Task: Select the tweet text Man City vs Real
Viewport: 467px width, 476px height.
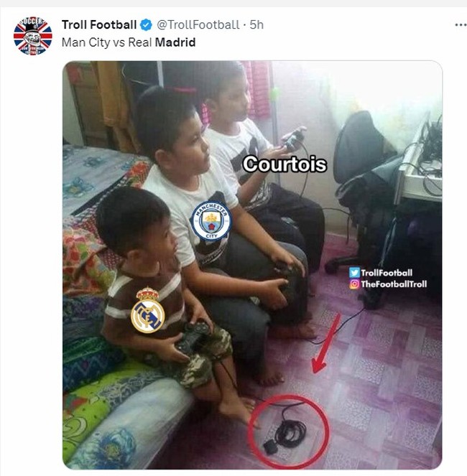Action: 106,42
